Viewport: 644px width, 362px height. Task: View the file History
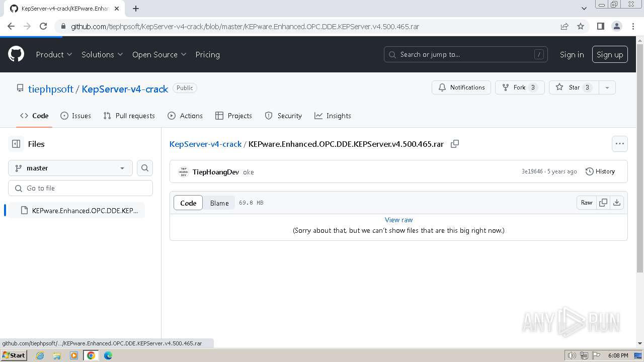[600, 171]
